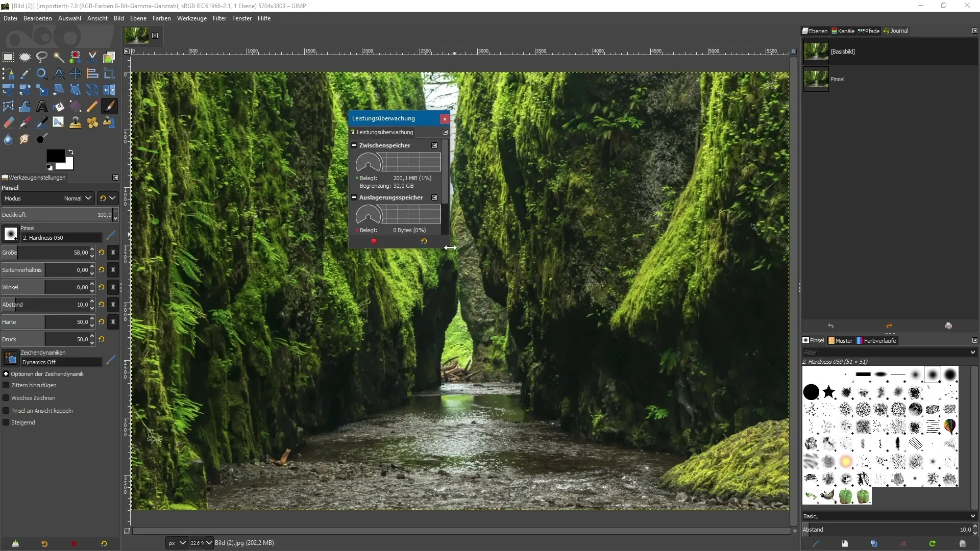Toggle Pinsel an Ansicht koppeln checkbox
This screenshot has height=551, width=980.
click(6, 411)
